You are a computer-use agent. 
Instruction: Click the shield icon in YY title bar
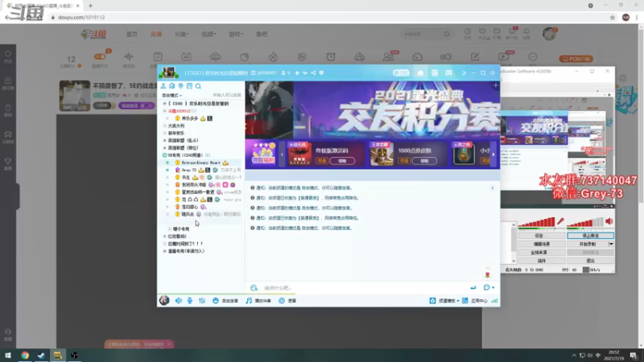click(321, 72)
